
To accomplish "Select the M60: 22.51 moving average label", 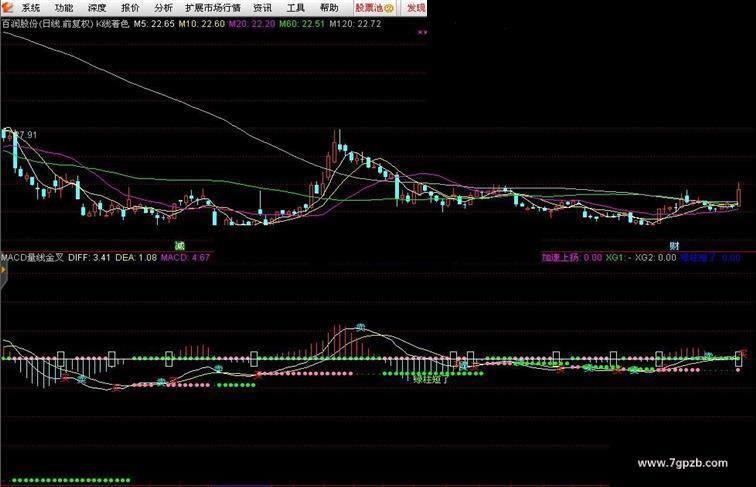I will [302, 24].
